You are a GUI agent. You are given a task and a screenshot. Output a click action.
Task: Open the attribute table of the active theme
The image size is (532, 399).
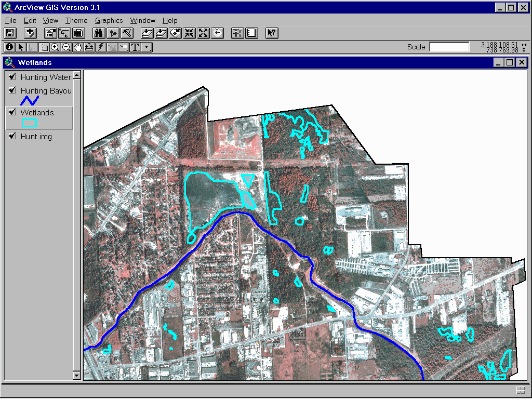[x=78, y=33]
